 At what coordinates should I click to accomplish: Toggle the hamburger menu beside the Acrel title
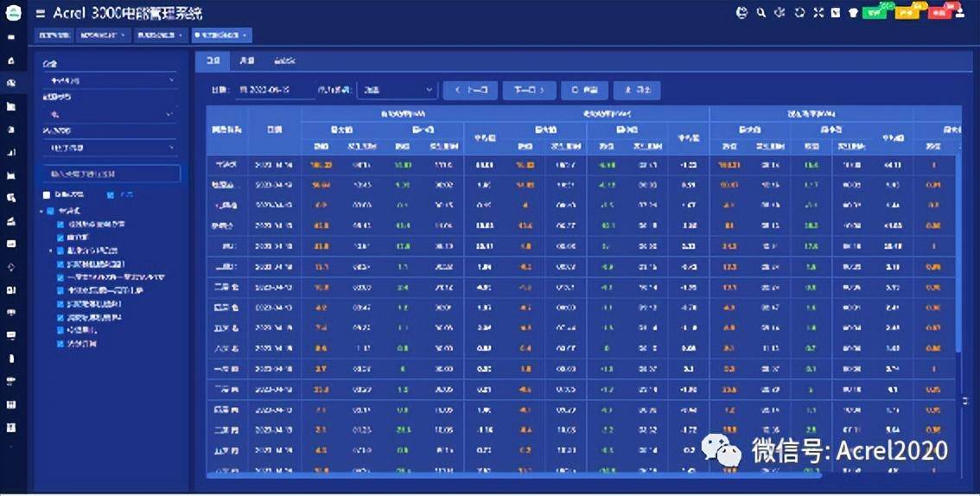(x=40, y=13)
